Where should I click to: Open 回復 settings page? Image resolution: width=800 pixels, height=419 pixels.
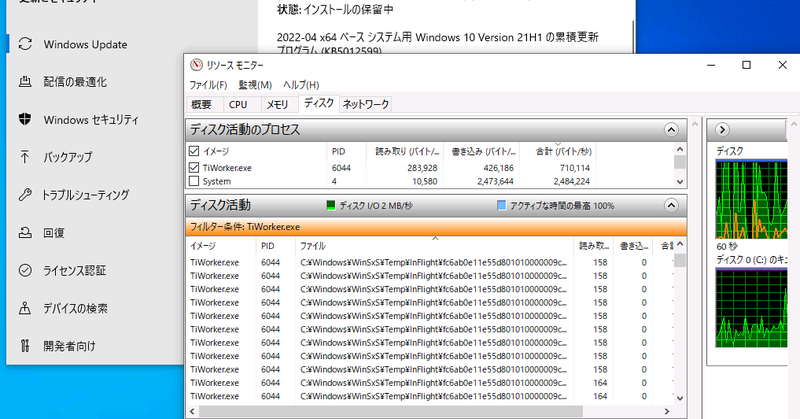54,233
